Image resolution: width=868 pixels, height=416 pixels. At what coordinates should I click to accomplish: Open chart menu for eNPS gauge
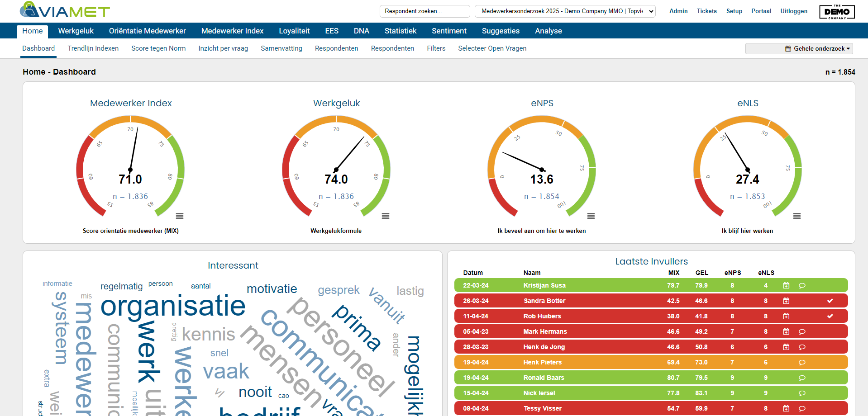[591, 216]
